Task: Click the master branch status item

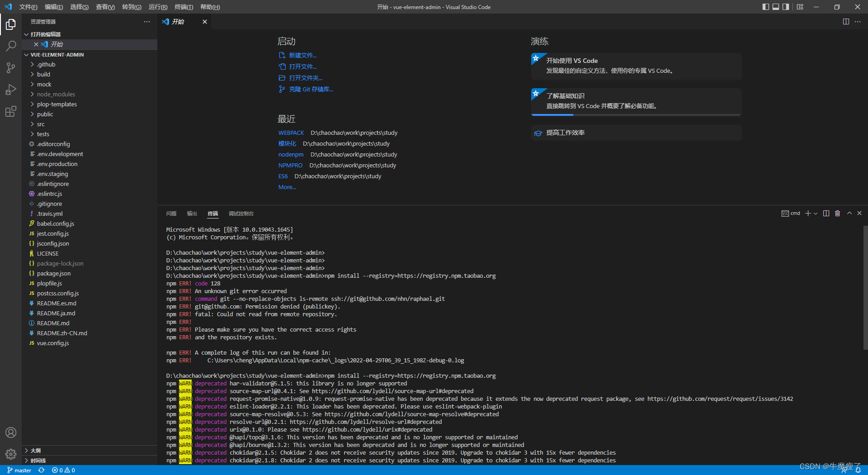Action: [x=19, y=470]
